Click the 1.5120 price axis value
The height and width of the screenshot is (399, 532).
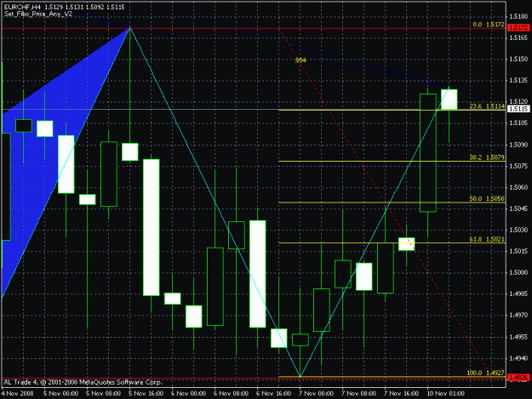tap(518, 101)
